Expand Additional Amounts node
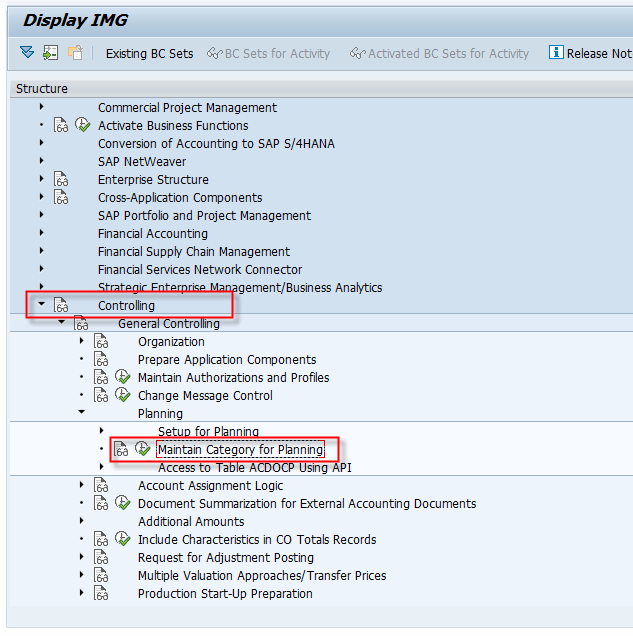The image size is (633, 636). [82, 521]
